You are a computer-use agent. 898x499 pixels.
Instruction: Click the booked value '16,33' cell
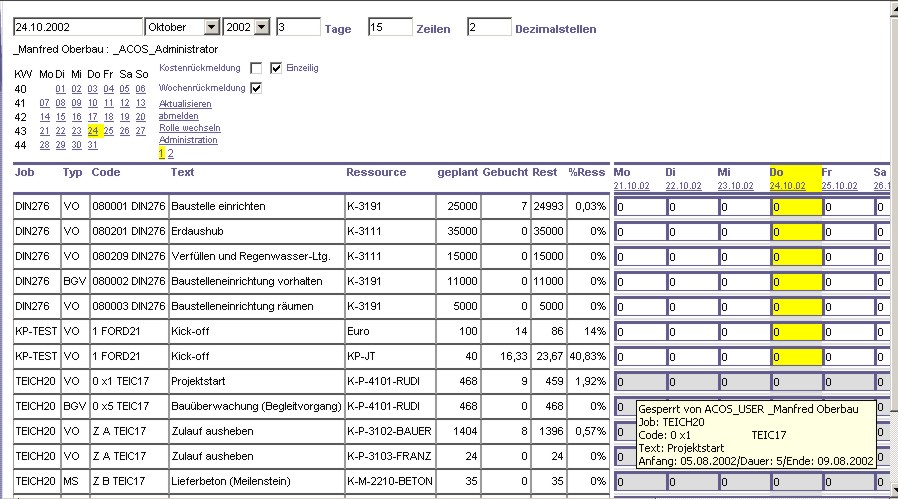point(506,356)
